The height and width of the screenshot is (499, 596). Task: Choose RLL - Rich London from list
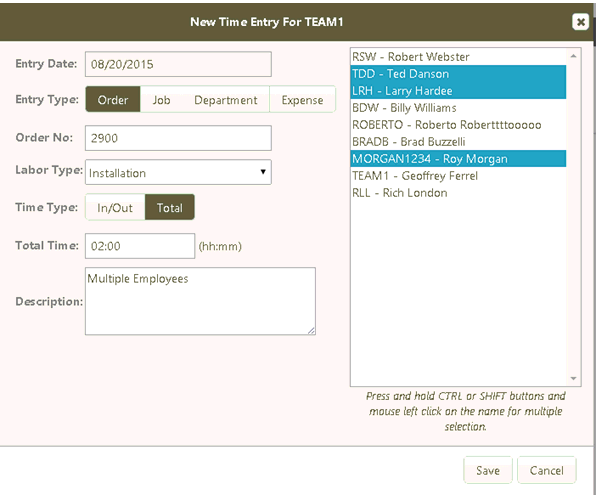[458, 193]
